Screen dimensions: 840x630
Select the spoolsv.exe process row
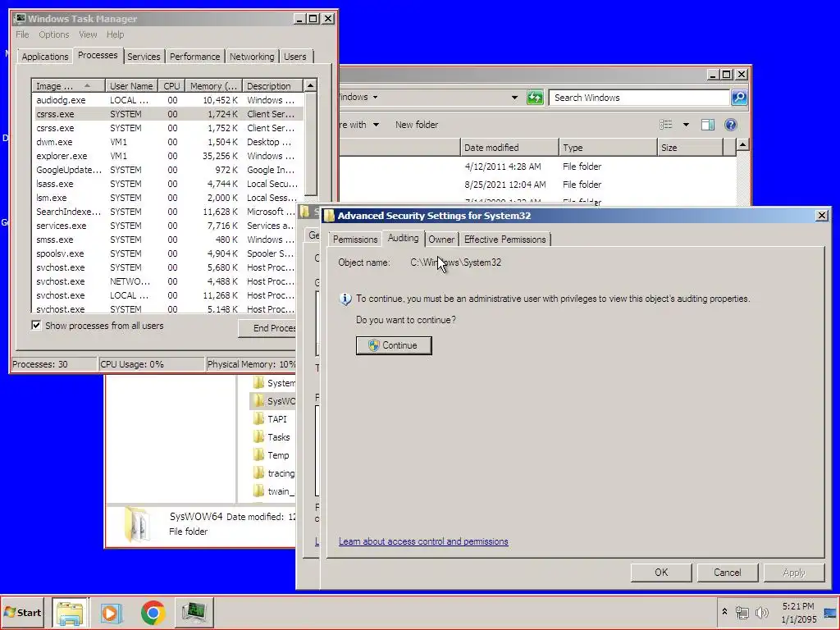(167, 253)
